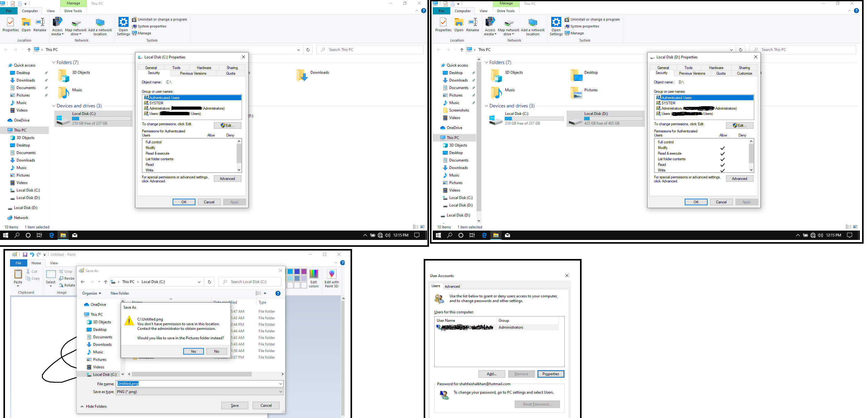Image resolution: width=868 pixels, height=418 pixels.
Task: Pick the purple color swatch in Paint
Action: (304, 271)
